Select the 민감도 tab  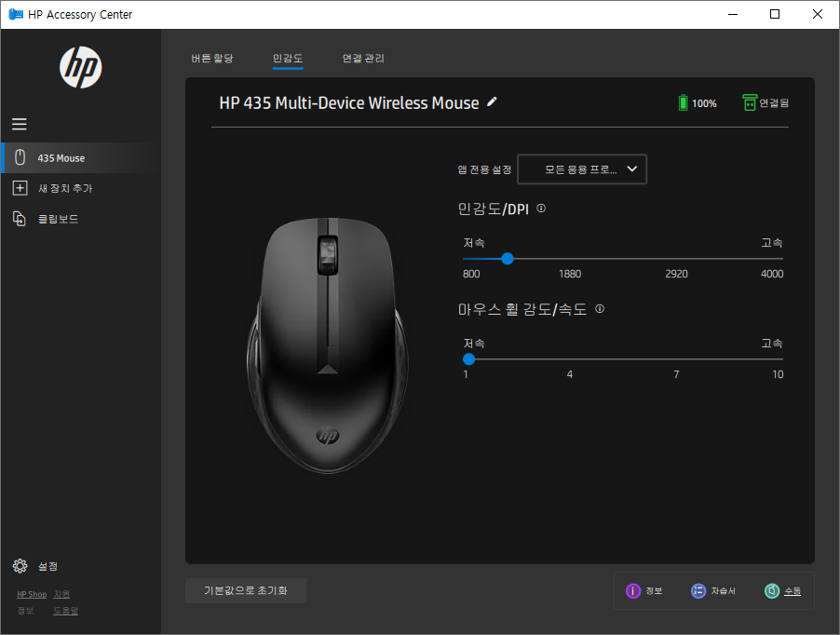pos(288,59)
